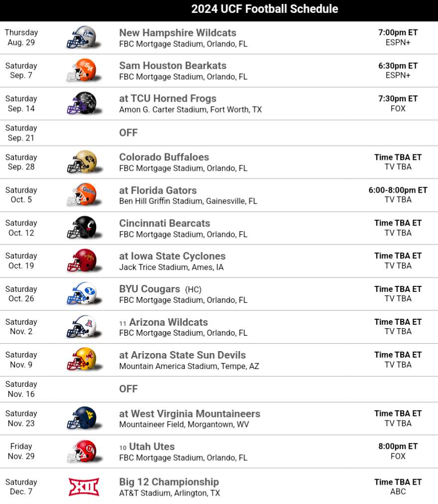
Task: Click the West Virginia Mountaineers helmet
Action: (82, 418)
